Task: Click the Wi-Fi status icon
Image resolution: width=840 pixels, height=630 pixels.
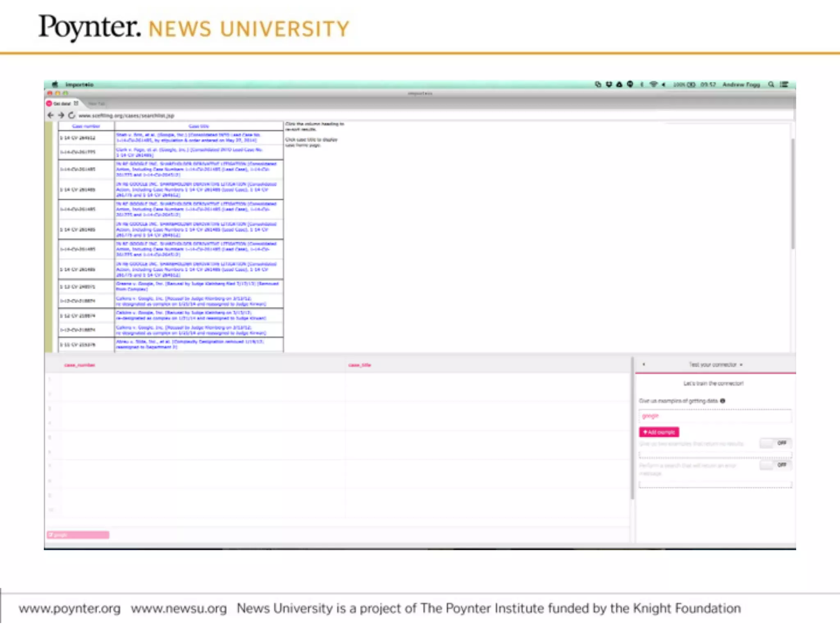Action: [653, 84]
